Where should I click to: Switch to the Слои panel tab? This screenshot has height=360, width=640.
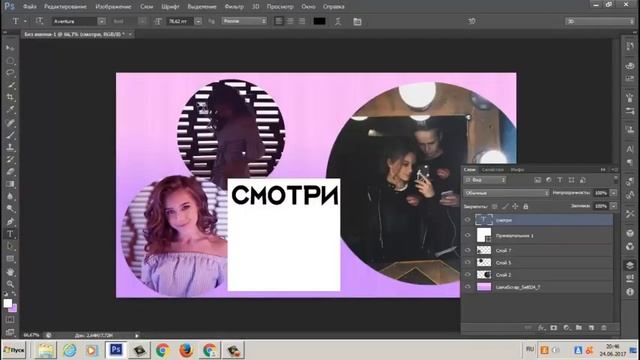coord(469,169)
